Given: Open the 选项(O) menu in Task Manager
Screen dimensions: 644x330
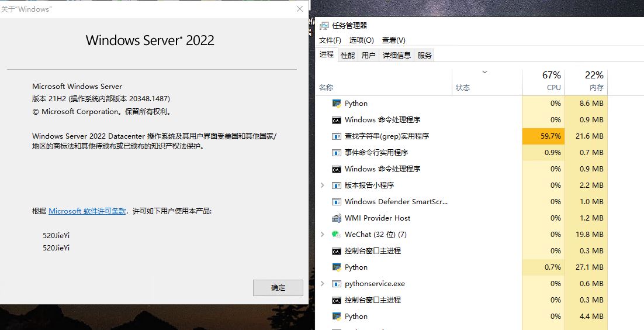Looking at the screenshot, I should pyautogui.click(x=361, y=40).
